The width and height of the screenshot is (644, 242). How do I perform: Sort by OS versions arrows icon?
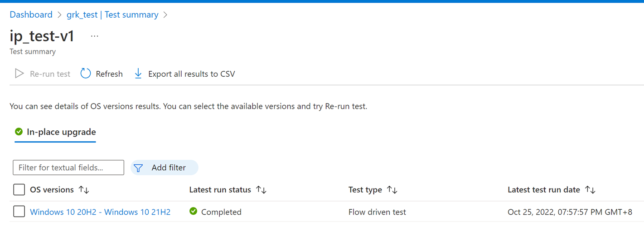point(84,190)
